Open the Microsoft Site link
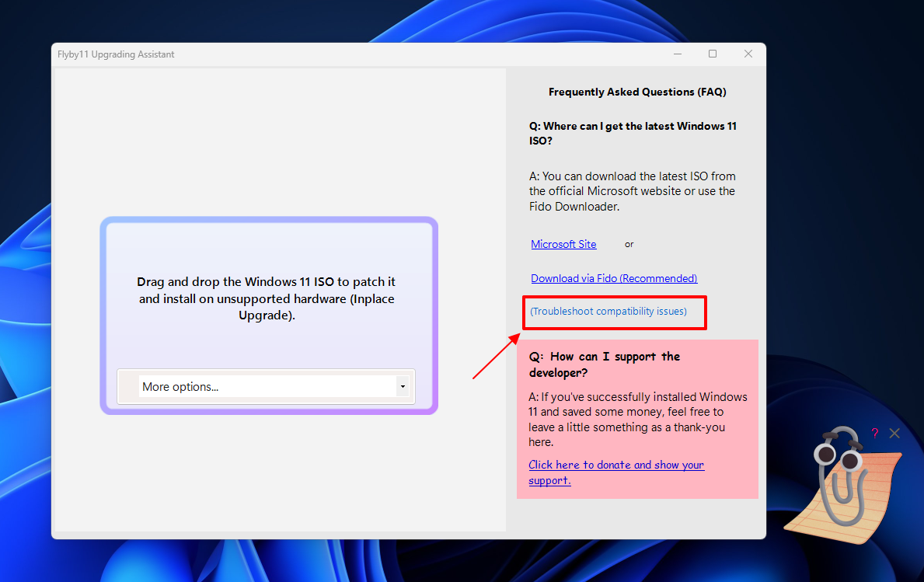Viewport: 924px width, 582px height. [563, 244]
